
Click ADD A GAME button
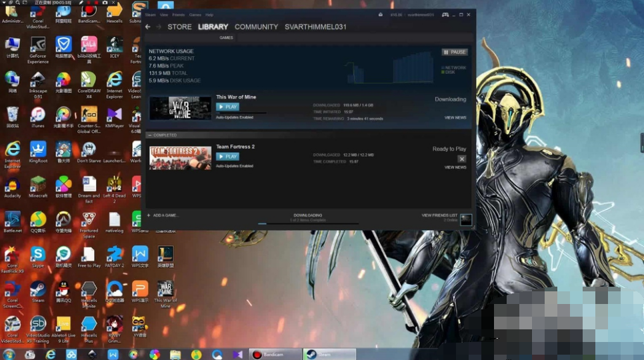163,215
